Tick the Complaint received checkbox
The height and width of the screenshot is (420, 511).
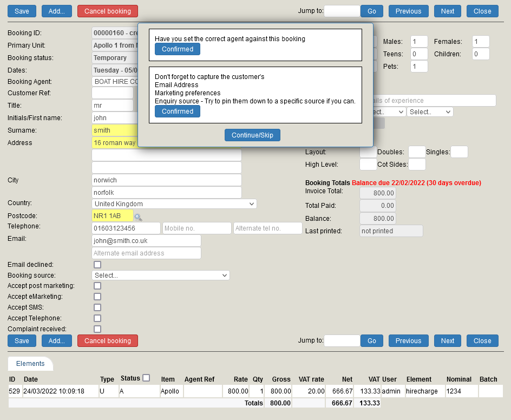coord(97,329)
